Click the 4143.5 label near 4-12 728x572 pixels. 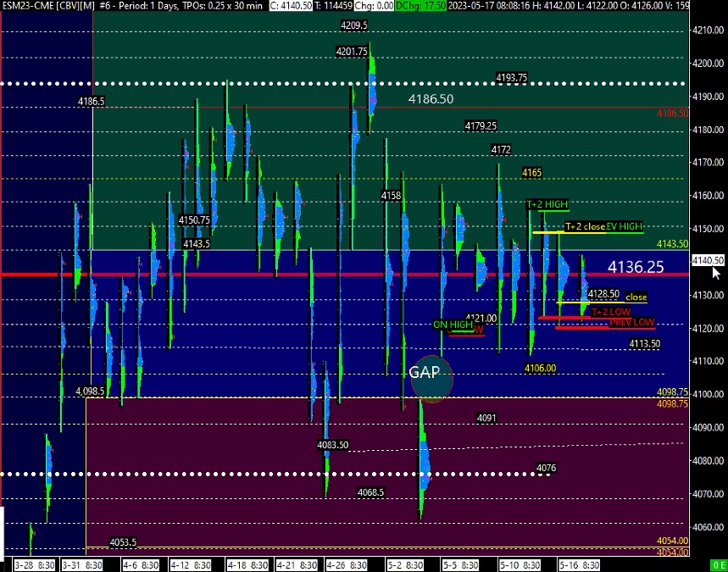pyautogui.click(x=197, y=244)
